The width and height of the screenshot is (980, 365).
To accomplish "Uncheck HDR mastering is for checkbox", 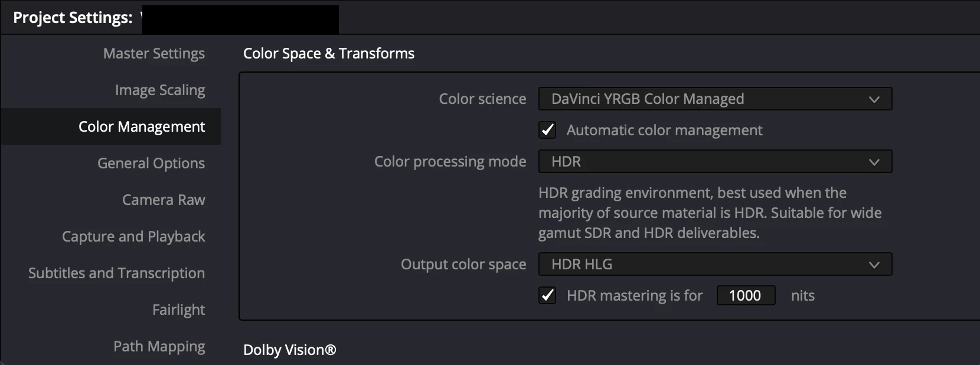I will coord(547,295).
